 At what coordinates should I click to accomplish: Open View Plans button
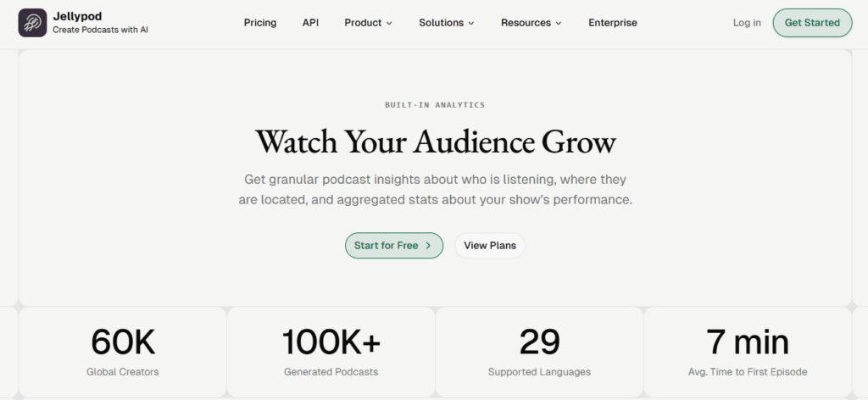pos(490,246)
